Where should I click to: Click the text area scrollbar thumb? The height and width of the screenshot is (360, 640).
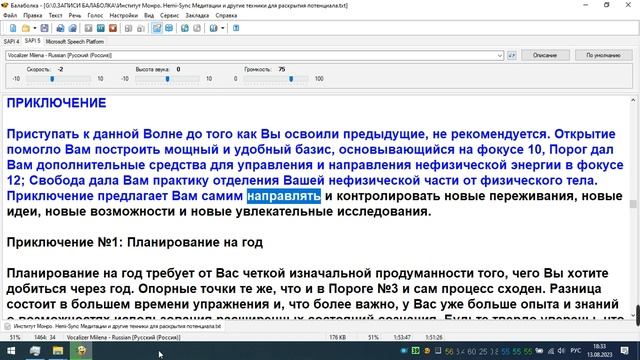[x=633, y=204]
